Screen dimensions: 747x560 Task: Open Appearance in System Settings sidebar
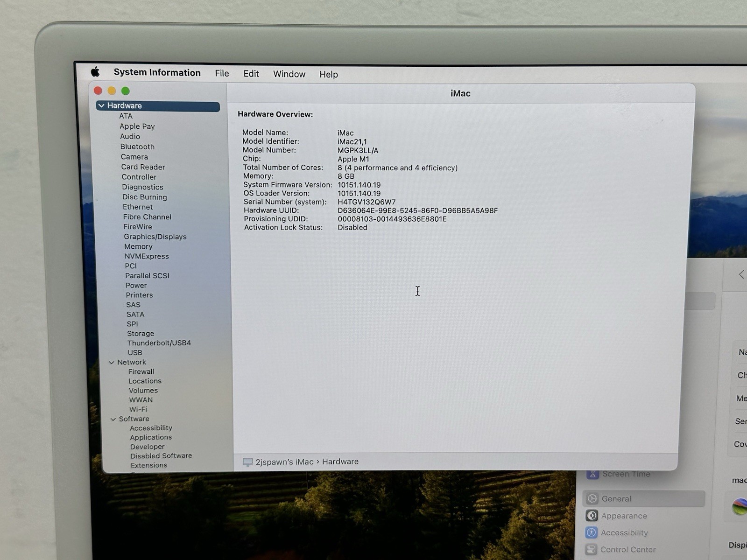pos(624,516)
